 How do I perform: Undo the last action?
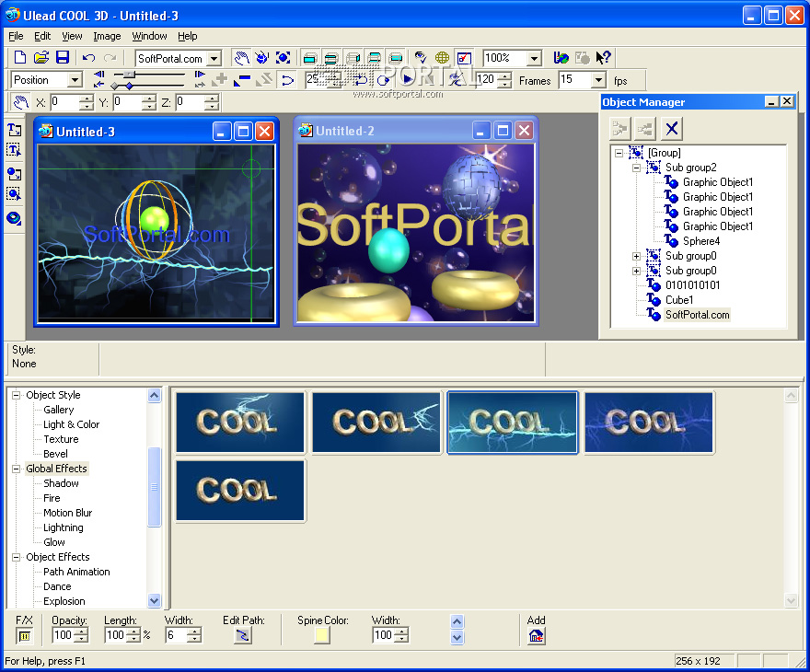(x=89, y=57)
